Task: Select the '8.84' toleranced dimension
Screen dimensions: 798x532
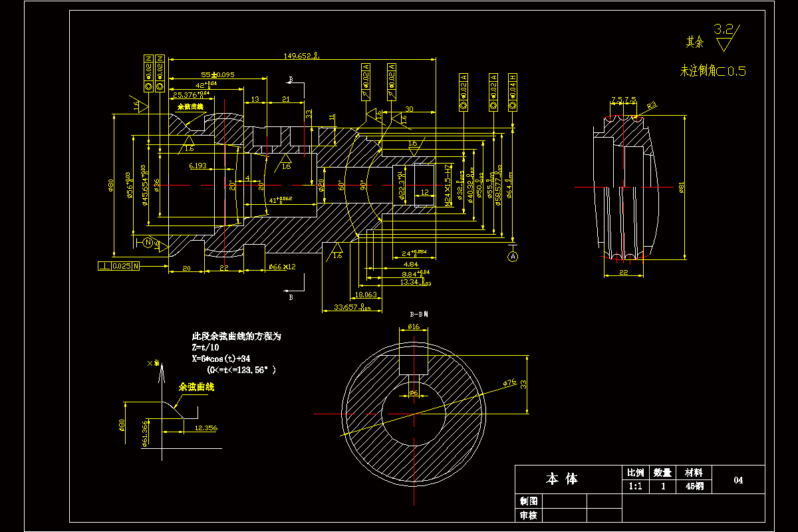Action: pos(416,273)
